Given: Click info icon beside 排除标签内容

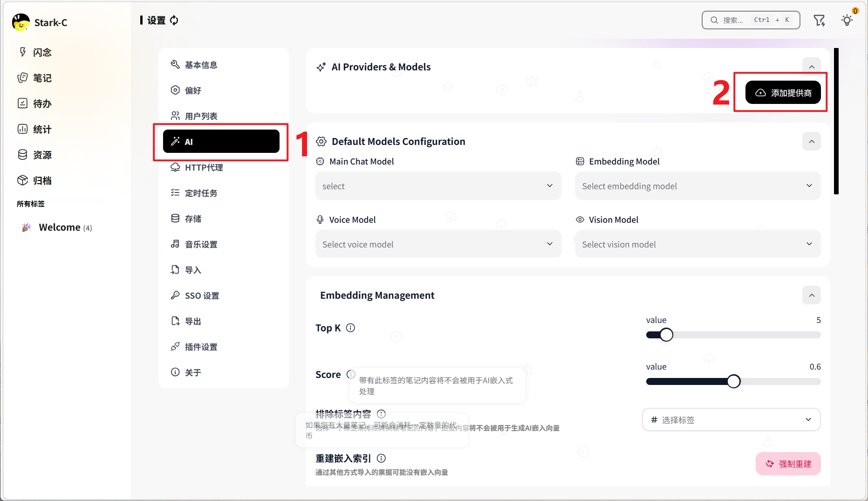Looking at the screenshot, I should [381, 414].
